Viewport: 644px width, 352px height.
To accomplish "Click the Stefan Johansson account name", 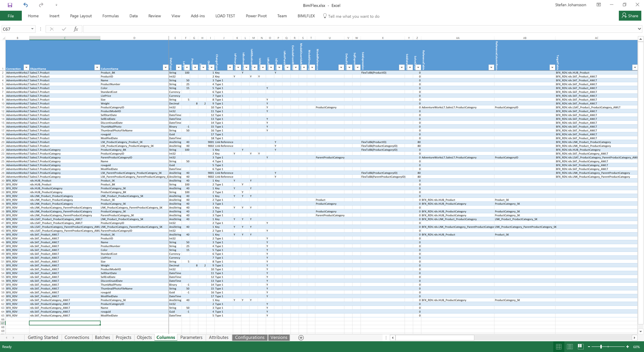I will point(571,5).
